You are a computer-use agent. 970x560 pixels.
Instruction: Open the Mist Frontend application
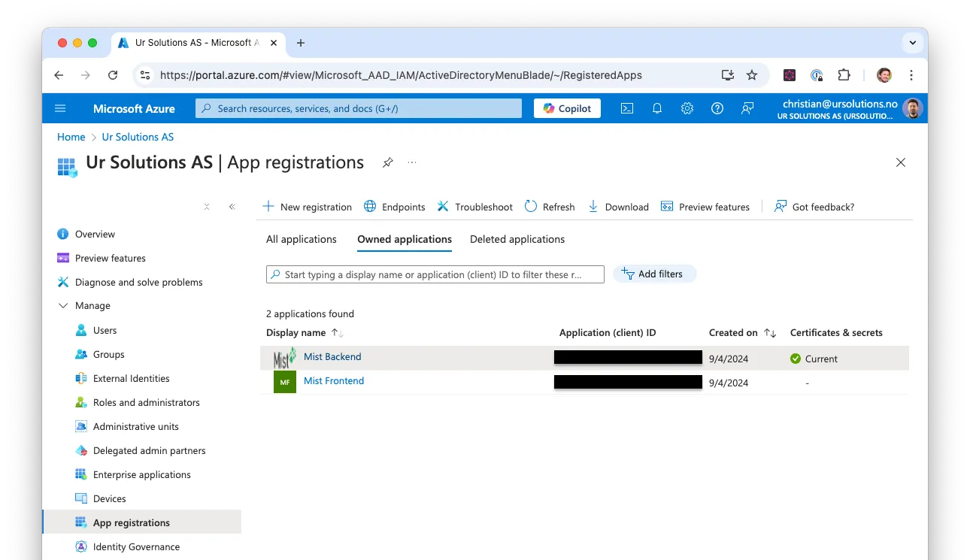[x=334, y=380]
